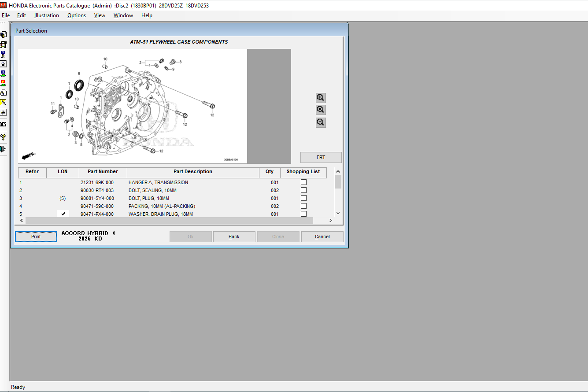Select part number 90471-PX4-000

coord(97,214)
